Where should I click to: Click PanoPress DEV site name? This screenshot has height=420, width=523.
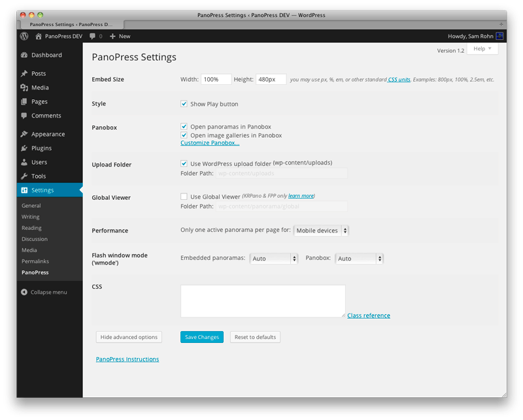point(63,36)
